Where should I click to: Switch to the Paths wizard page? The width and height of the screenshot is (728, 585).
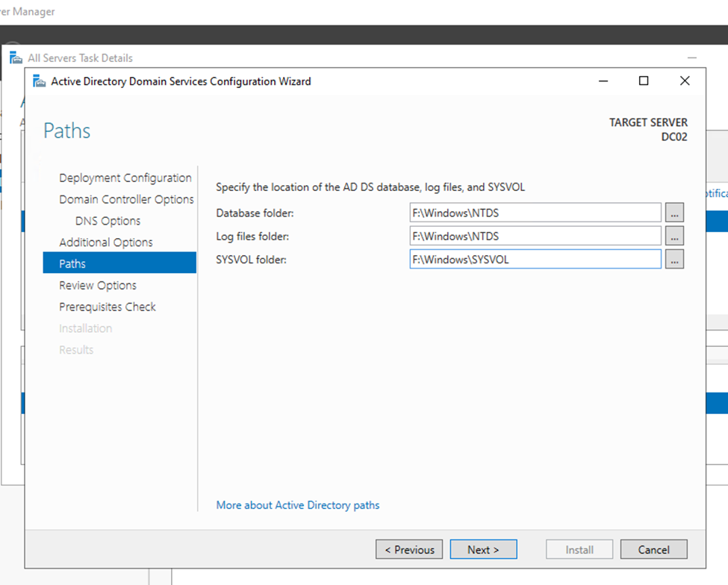72,263
